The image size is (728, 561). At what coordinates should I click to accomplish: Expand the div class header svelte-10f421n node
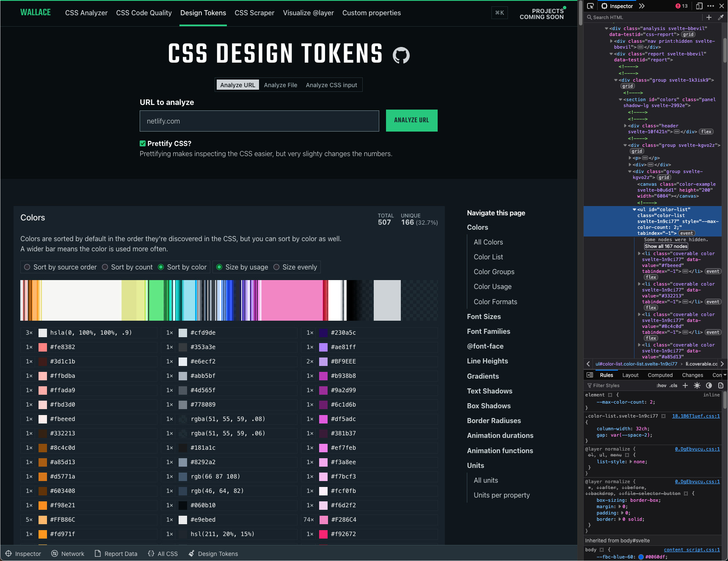coord(625,126)
